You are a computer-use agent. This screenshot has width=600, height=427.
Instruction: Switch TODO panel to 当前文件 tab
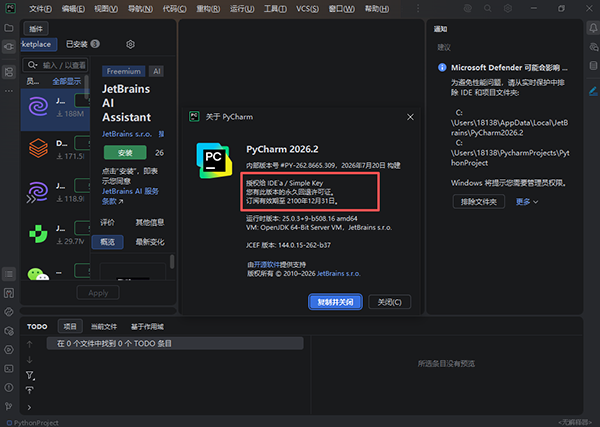tap(104, 326)
